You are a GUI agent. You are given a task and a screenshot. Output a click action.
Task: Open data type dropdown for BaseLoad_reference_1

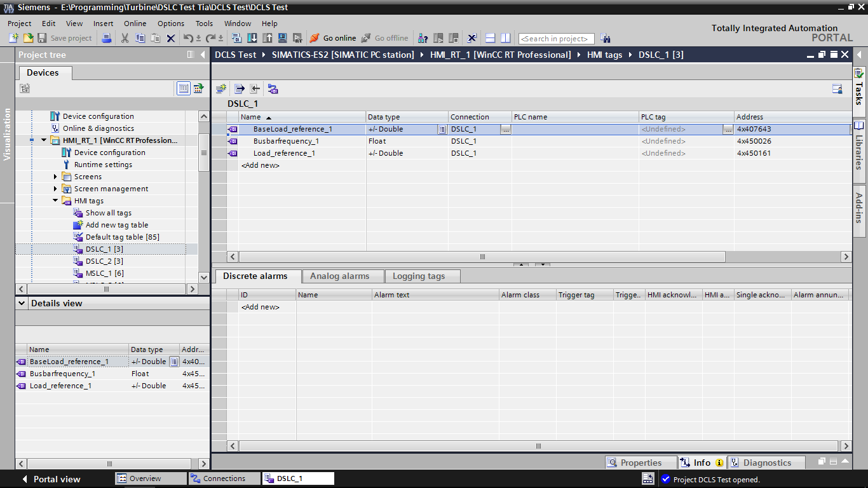point(442,129)
